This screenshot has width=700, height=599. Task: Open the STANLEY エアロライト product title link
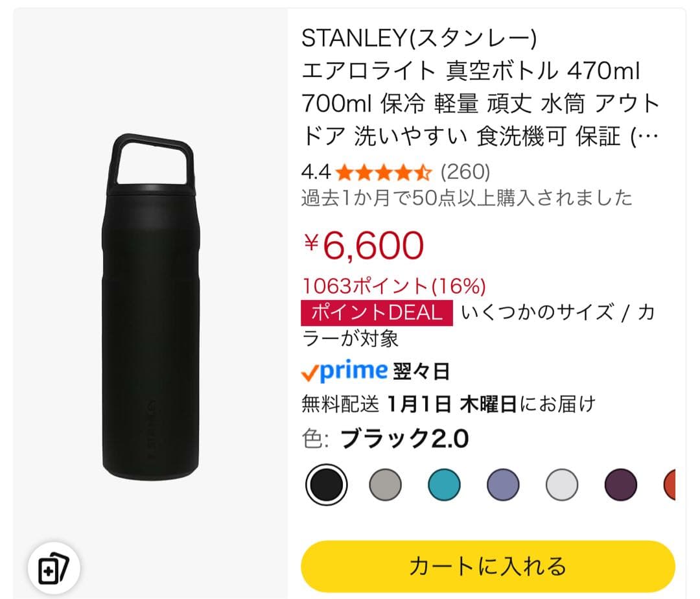tap(480, 87)
